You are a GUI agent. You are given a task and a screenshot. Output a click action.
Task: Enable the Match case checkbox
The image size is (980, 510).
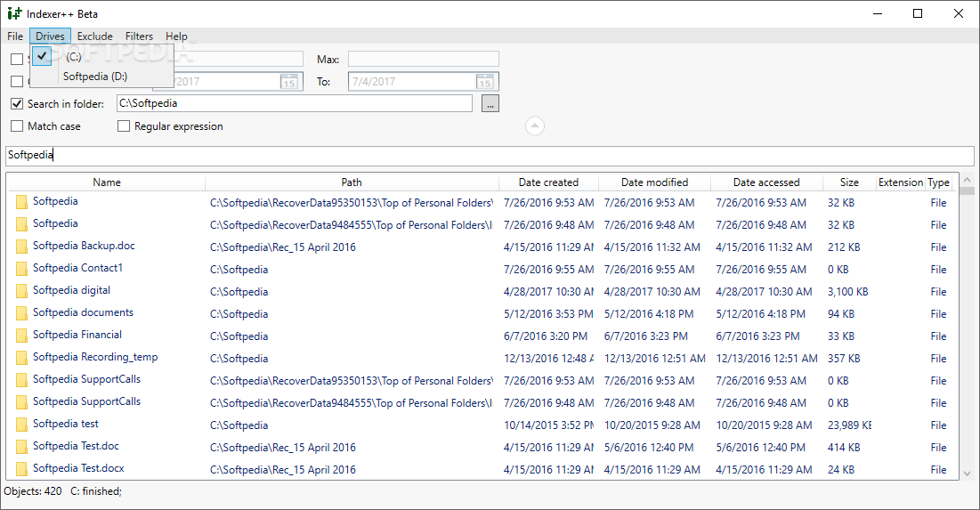17,126
